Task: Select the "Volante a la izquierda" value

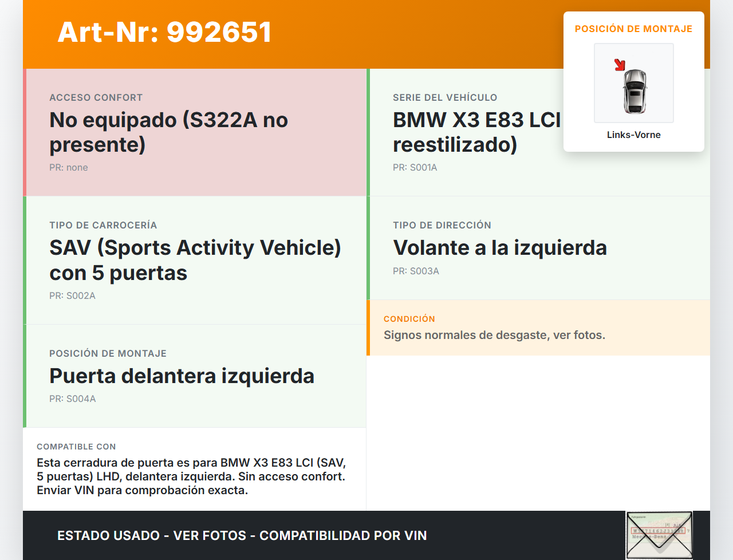Action: tap(500, 247)
